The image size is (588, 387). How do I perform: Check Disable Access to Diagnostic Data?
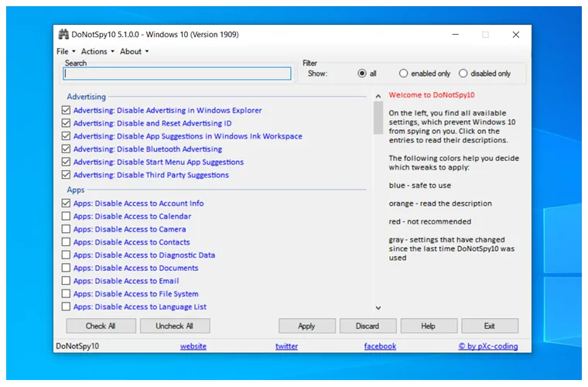[66, 255]
